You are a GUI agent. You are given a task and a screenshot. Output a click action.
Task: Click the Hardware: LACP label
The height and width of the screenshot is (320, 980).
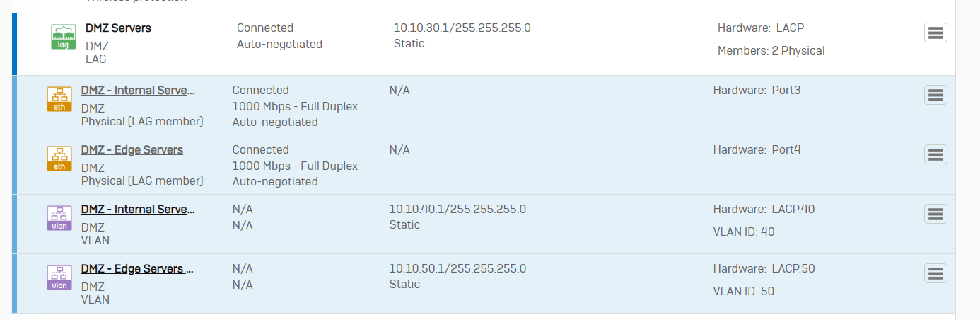(x=761, y=28)
